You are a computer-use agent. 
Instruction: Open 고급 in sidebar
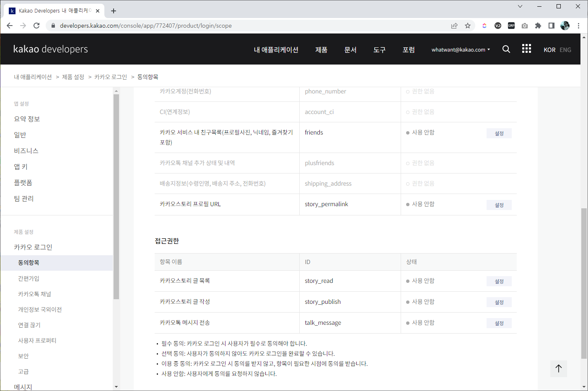coord(23,371)
